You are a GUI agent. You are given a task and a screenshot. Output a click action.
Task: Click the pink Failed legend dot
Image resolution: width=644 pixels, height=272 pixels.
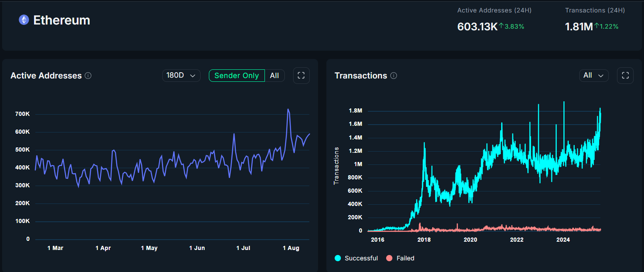(389, 258)
